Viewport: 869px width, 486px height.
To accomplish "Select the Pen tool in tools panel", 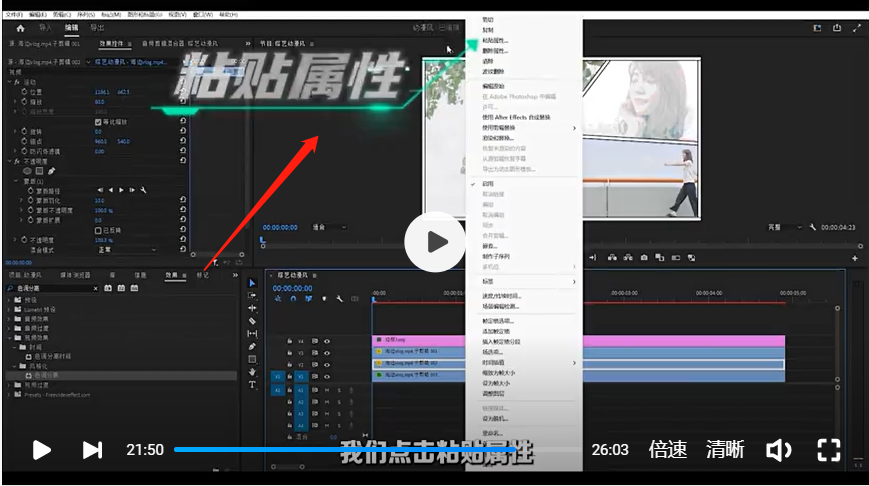I will pyautogui.click(x=252, y=346).
